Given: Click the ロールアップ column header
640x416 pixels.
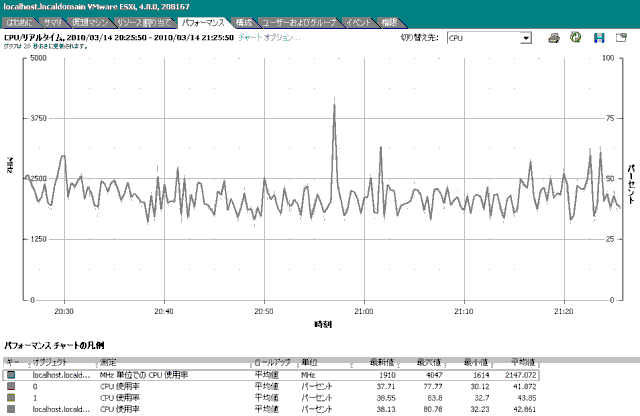Looking at the screenshot, I should tap(274, 361).
